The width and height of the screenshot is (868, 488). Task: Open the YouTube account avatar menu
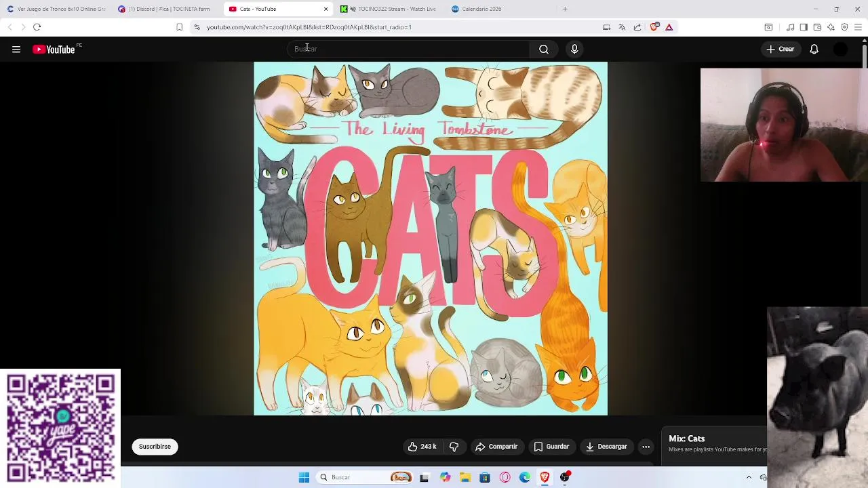click(x=840, y=49)
